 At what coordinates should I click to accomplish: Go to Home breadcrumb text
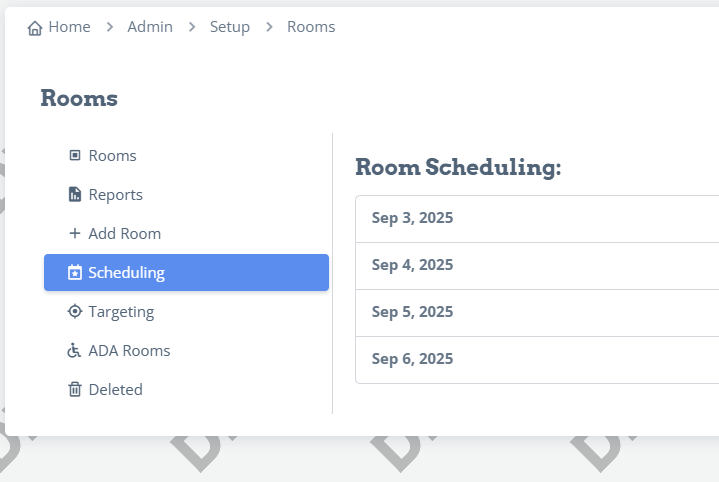click(69, 27)
